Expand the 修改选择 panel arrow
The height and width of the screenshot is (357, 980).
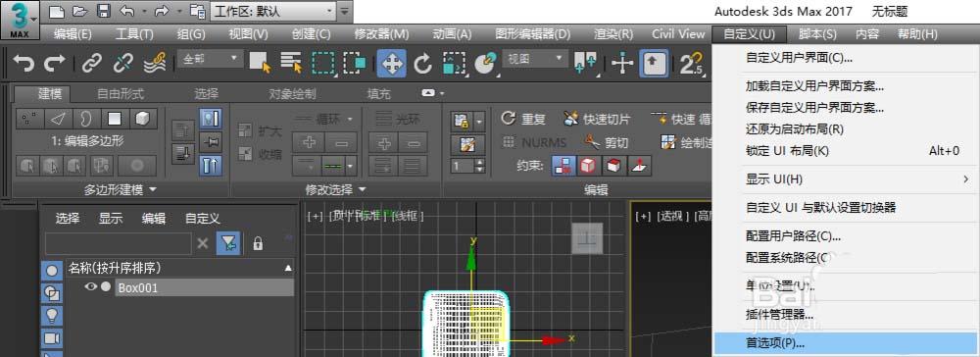tap(362, 189)
